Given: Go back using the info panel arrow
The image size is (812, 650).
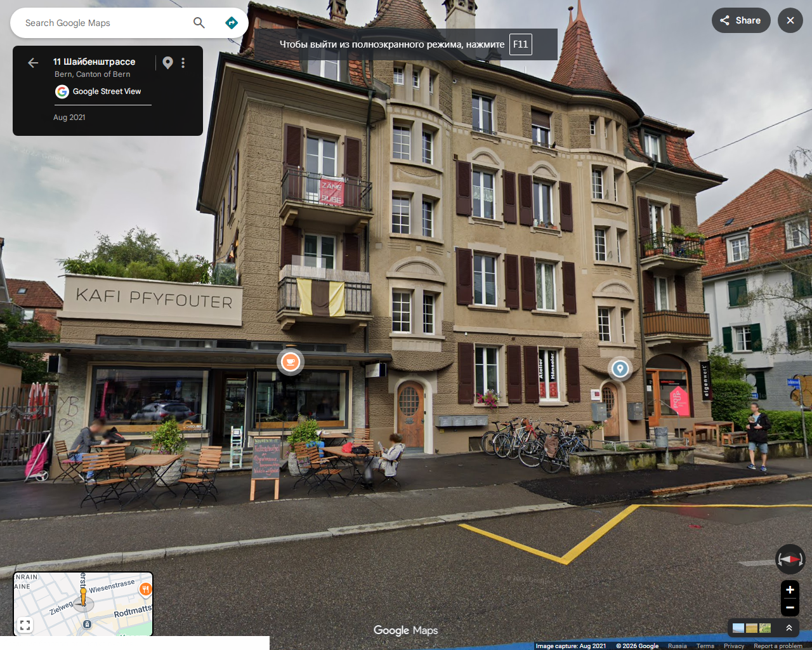Looking at the screenshot, I should [33, 62].
